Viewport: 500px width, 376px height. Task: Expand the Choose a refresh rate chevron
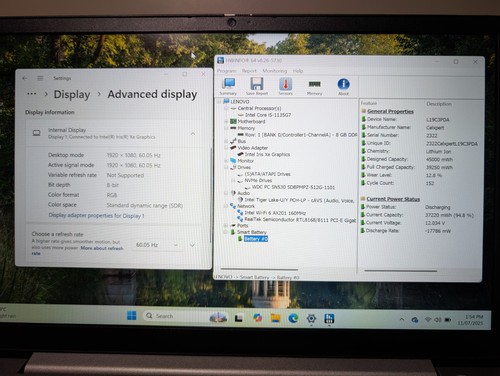192,245
